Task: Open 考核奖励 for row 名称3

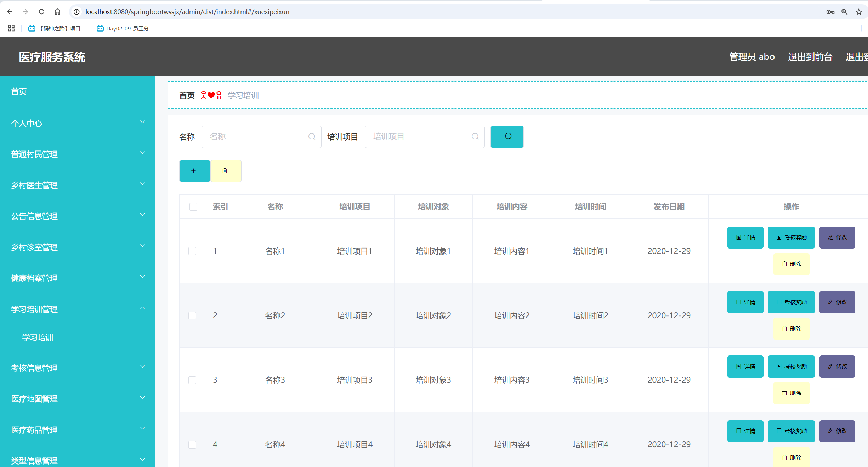Action: (x=791, y=366)
